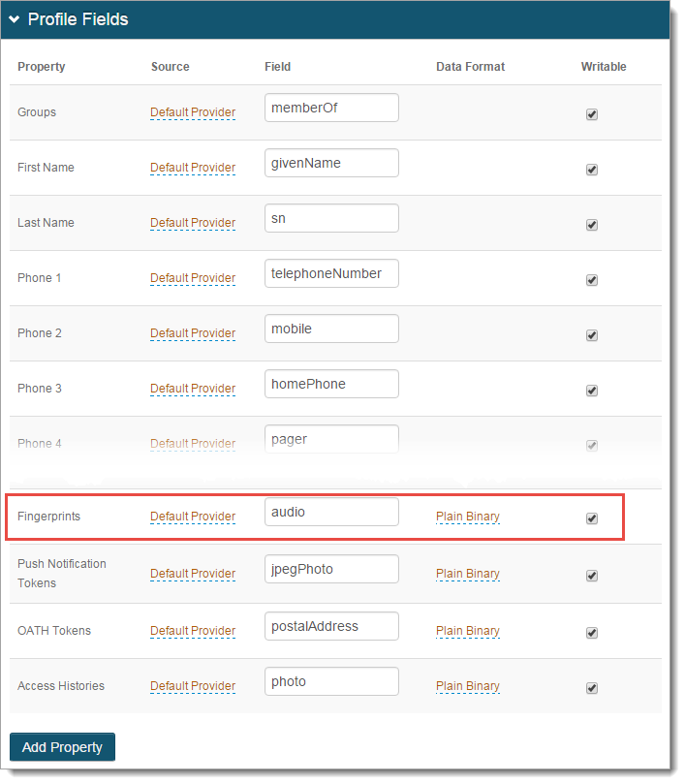This screenshot has width=685, height=784.
Task: Click the jpegPhoto field input
Action: (x=331, y=569)
